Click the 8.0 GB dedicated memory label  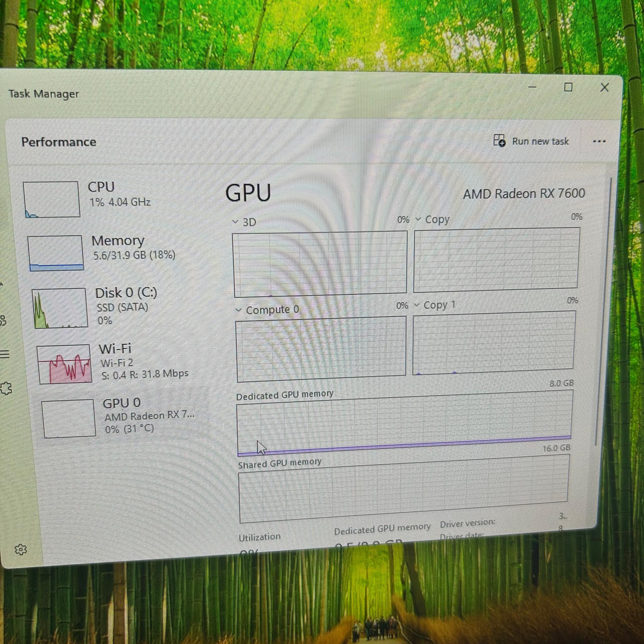tap(562, 383)
